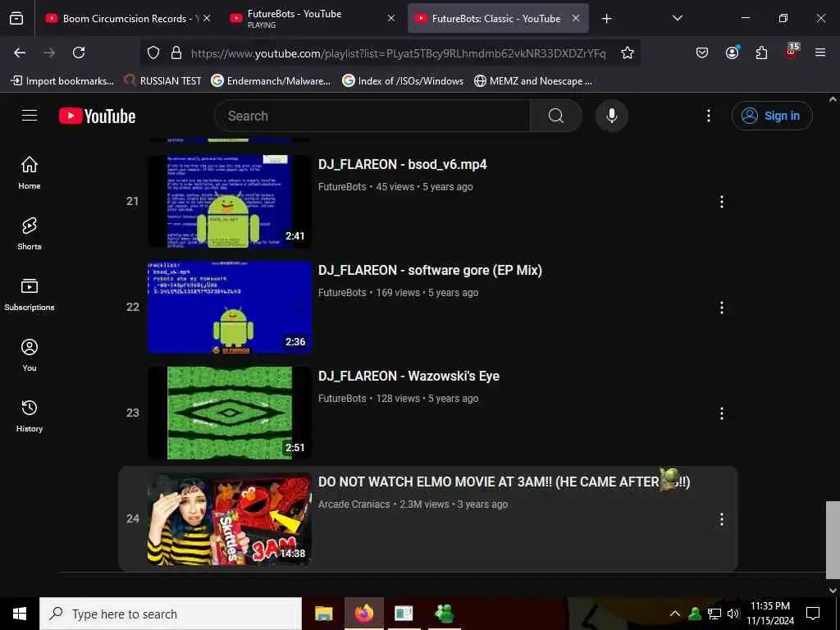Image resolution: width=840 pixels, height=630 pixels.
Task: Open the notification center icon
Action: (813, 614)
